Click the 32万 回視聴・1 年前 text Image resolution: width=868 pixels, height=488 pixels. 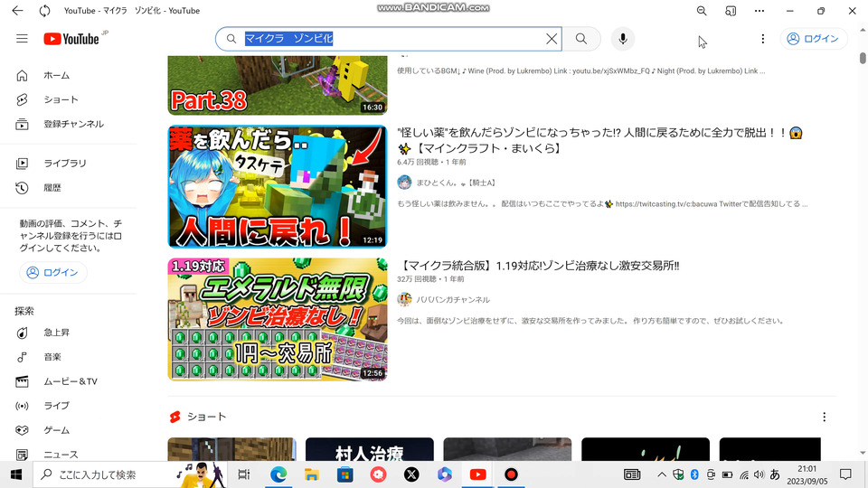430,279
